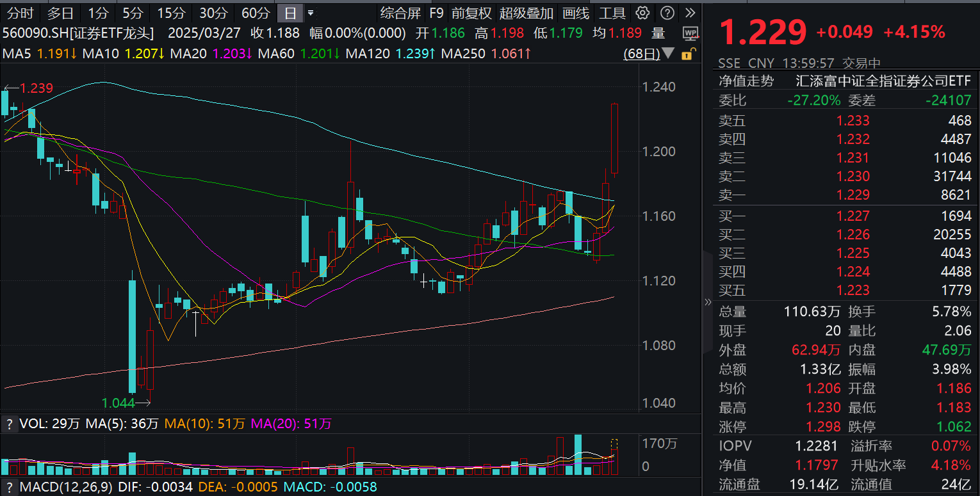
Task: Click the latest red candlestick on the chart
Action: click(x=615, y=139)
